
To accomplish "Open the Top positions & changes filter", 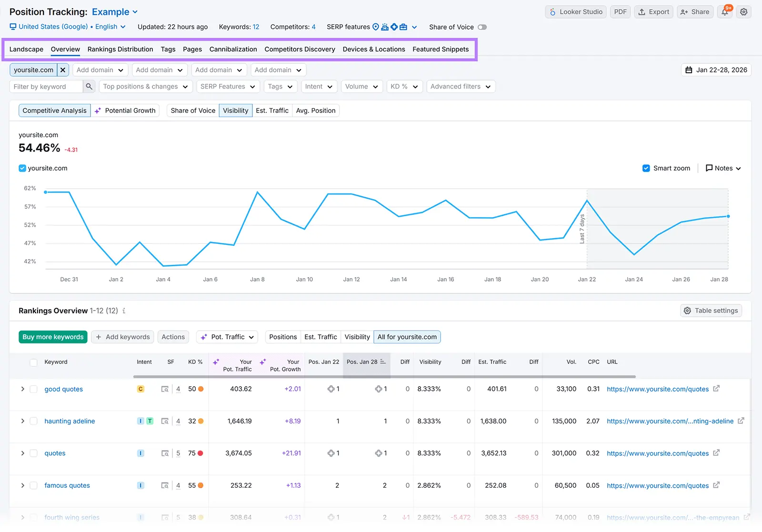I will (x=145, y=86).
